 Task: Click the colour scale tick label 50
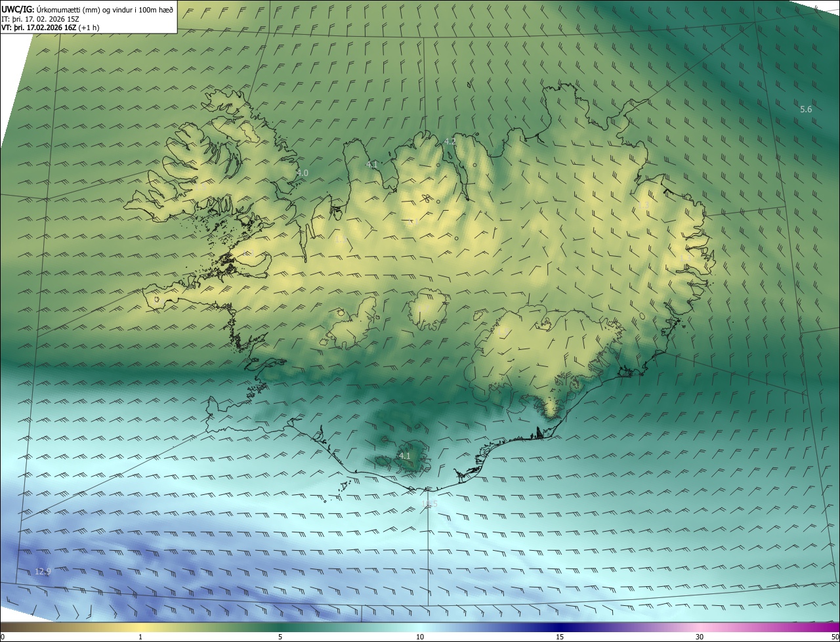[835, 637]
